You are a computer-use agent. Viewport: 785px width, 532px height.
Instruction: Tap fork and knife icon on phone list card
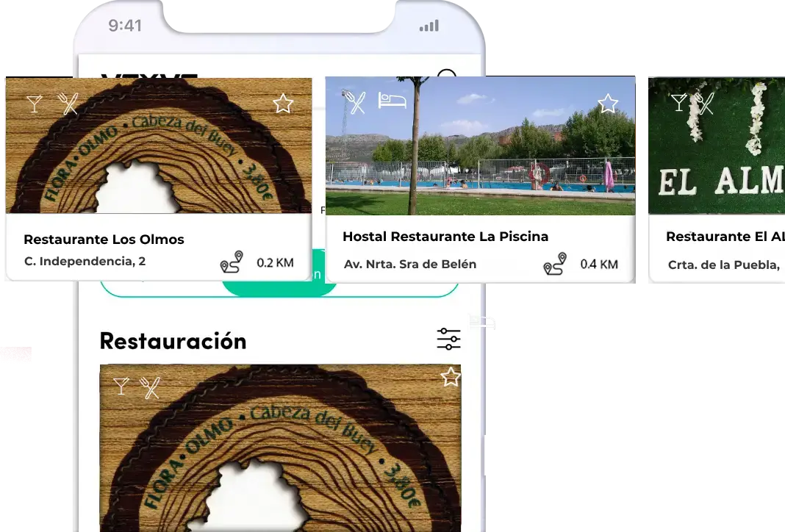(x=150, y=387)
